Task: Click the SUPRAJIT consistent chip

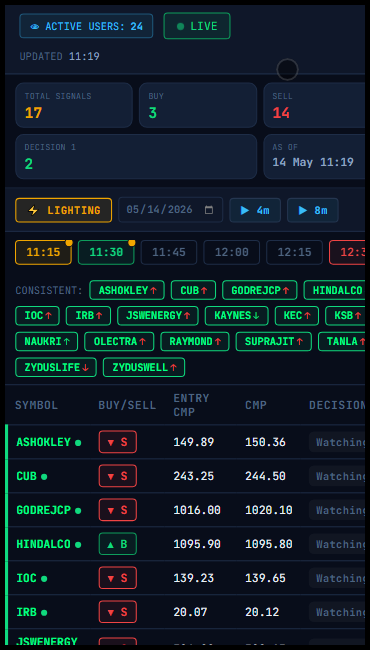Action: click(274, 342)
